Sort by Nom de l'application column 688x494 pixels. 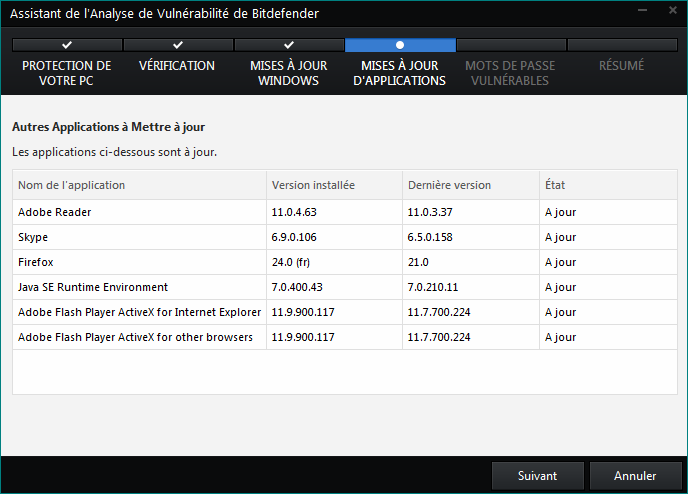[140, 185]
